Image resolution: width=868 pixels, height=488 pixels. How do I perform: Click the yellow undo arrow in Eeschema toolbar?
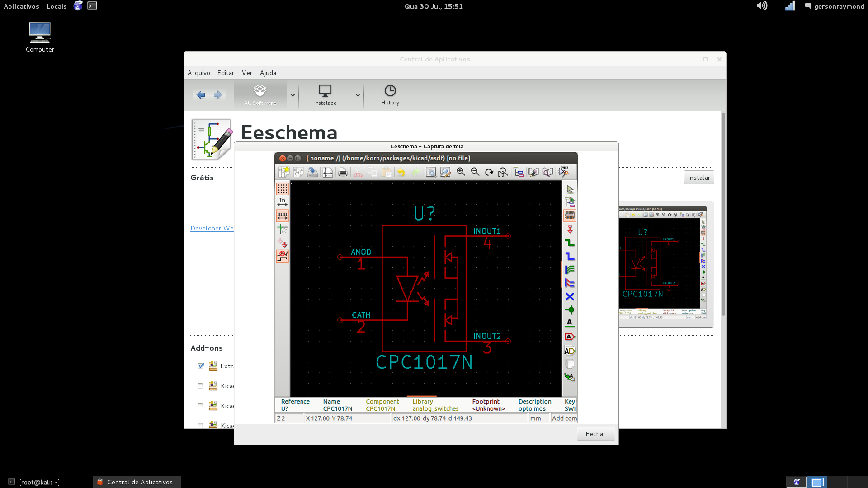(x=401, y=172)
